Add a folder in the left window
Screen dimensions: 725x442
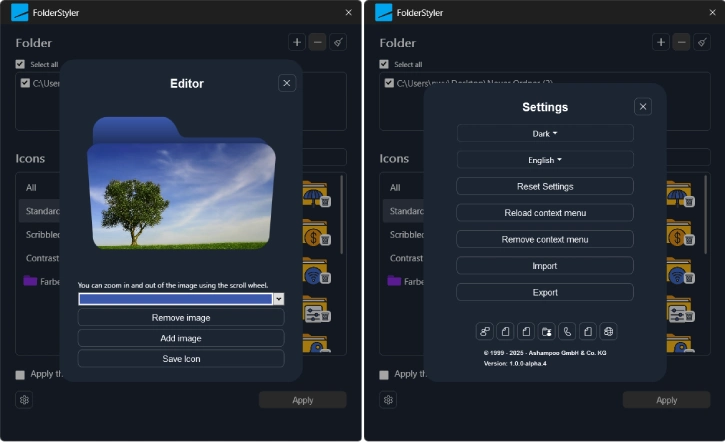pos(297,43)
